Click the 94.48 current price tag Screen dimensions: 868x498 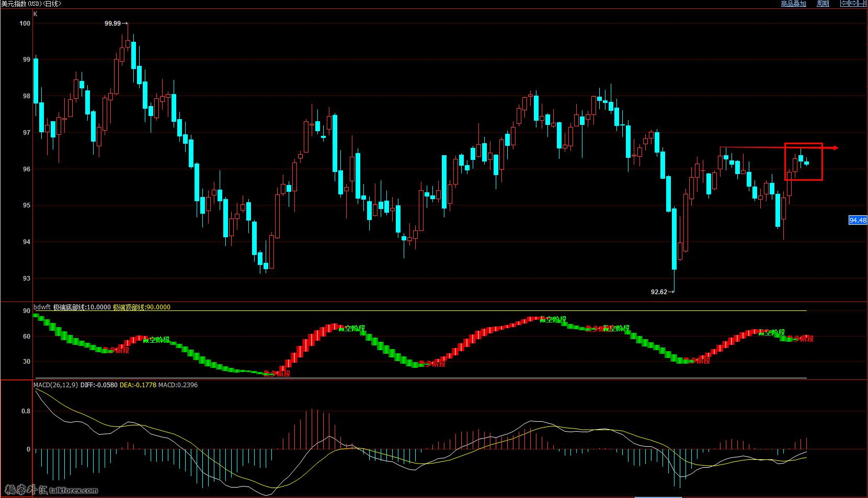[858, 220]
